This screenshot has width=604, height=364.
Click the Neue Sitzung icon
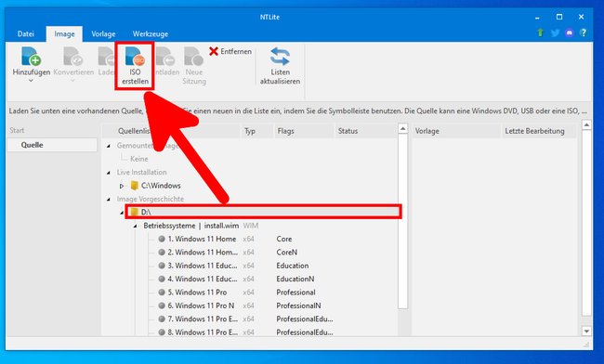[194, 56]
